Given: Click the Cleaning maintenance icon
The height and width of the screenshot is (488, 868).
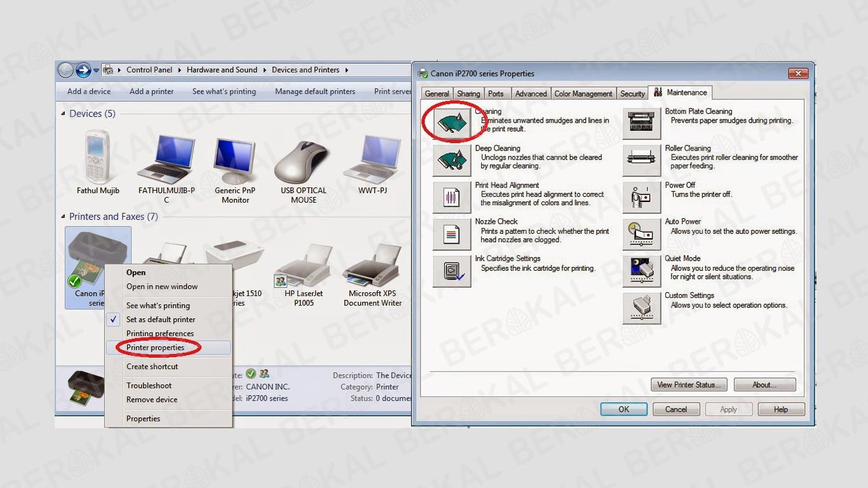Looking at the screenshot, I should (x=452, y=124).
